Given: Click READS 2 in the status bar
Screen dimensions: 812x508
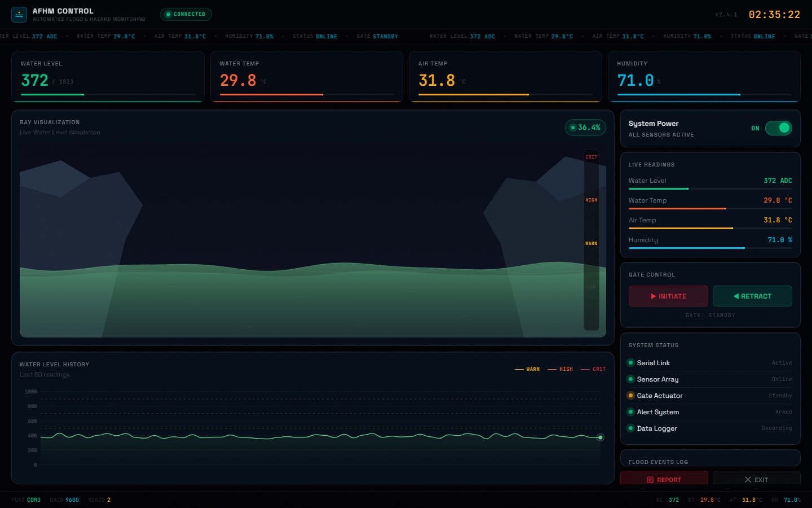Looking at the screenshot, I should tap(99, 500).
